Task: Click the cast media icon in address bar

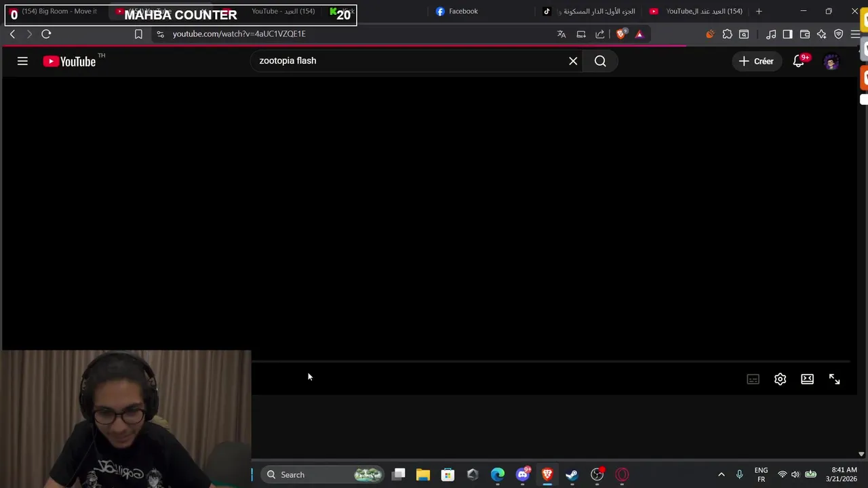Action: coord(581,34)
